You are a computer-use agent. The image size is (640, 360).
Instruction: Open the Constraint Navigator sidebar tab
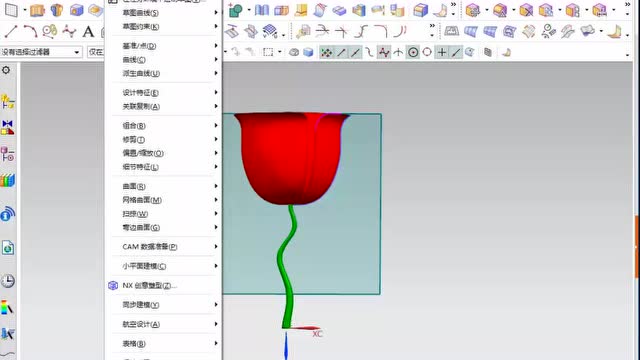8,128
